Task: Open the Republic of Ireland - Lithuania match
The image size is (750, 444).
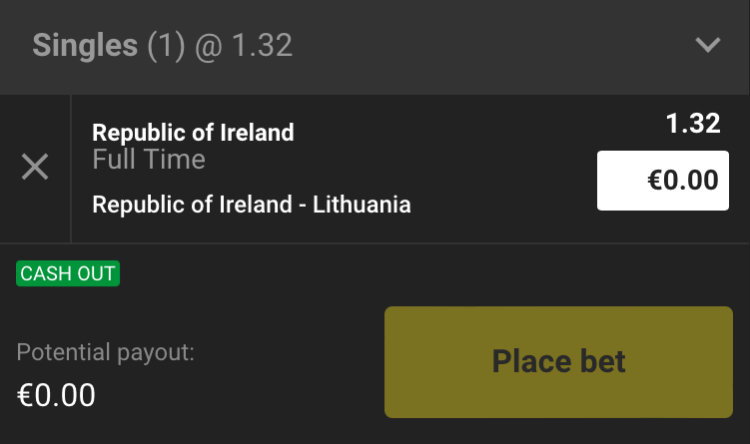Action: (252, 205)
